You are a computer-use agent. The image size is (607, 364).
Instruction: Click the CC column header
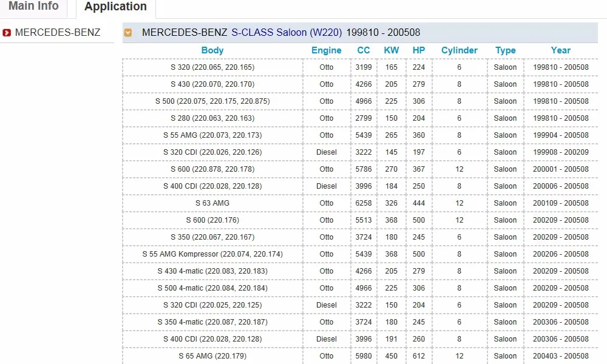click(364, 50)
